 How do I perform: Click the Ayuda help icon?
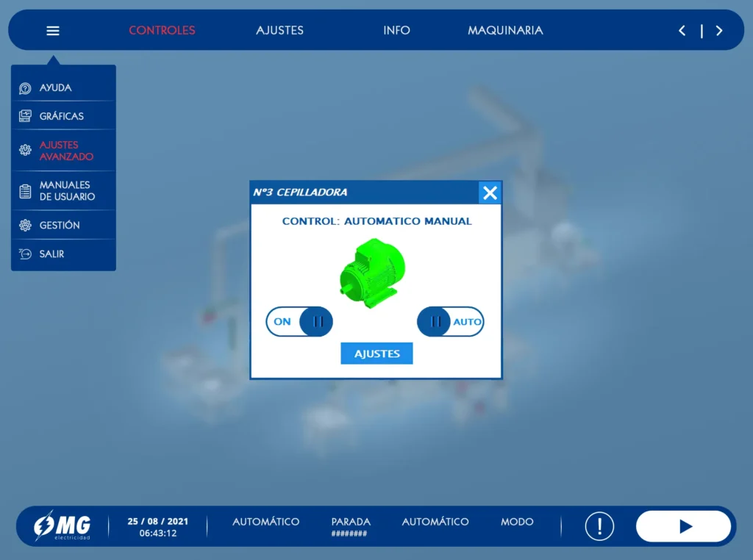pyautogui.click(x=25, y=88)
